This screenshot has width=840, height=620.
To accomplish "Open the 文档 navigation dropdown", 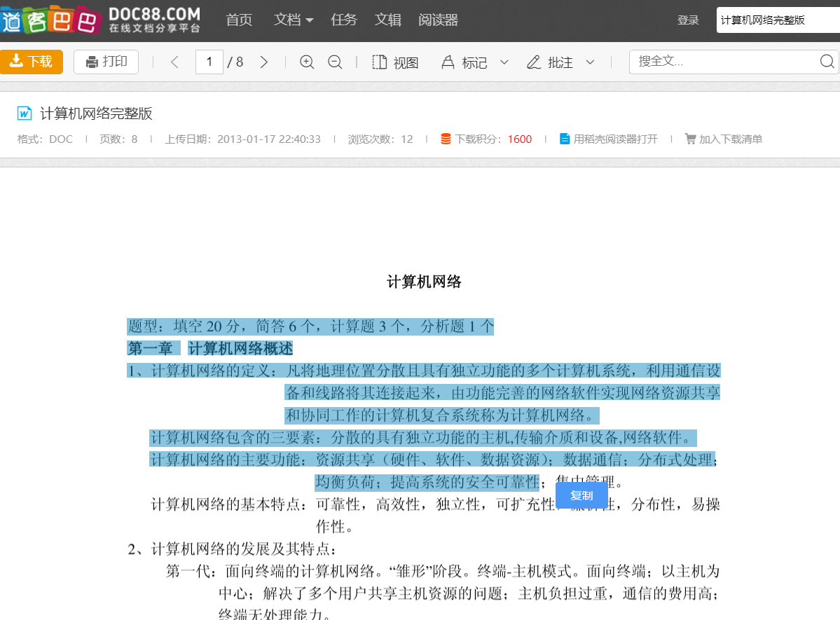I will (293, 20).
